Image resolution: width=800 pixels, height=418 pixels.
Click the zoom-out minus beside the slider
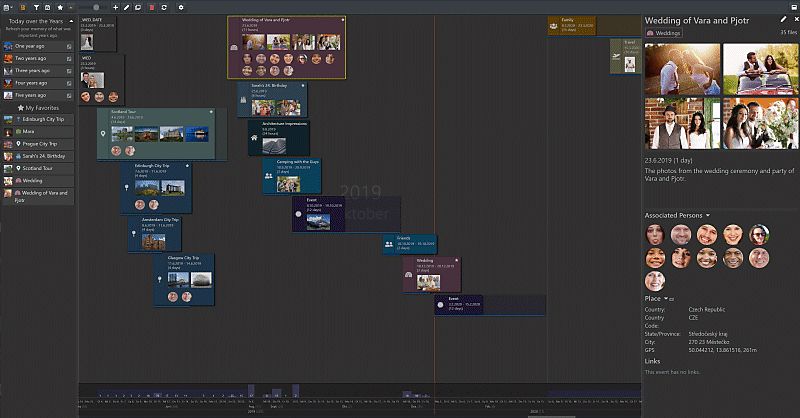tap(71, 8)
